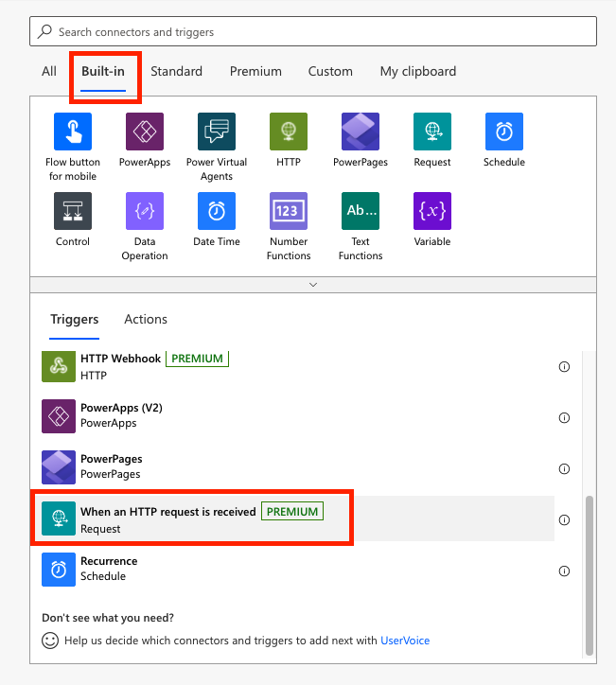Viewport: 616px width, 685px height.
Task: Open the Premium tab
Action: coord(255,71)
